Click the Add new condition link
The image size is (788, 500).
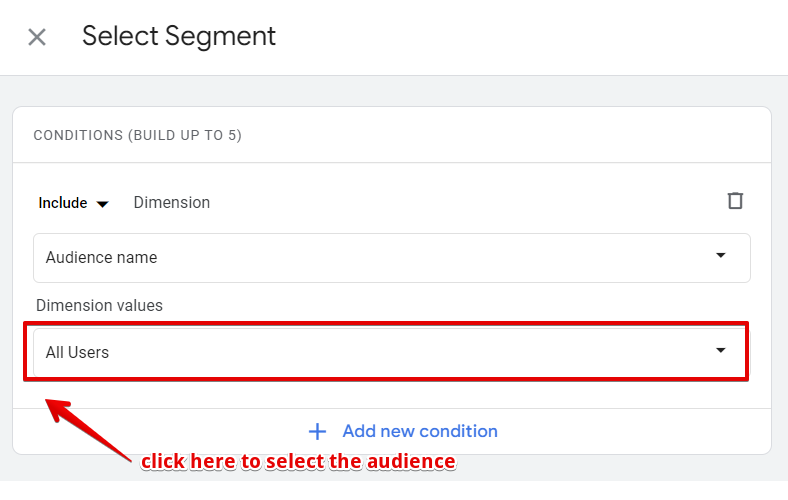pos(419,431)
